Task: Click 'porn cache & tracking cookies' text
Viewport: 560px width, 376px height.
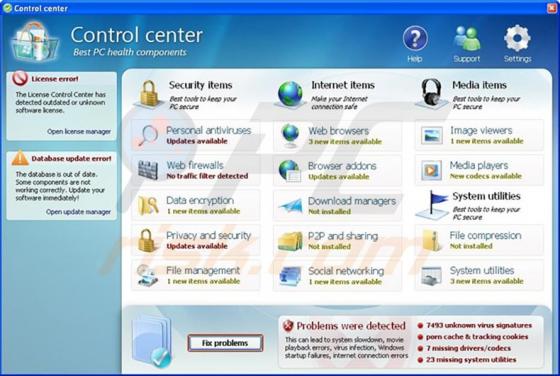Action: pyautogui.click(x=477, y=337)
